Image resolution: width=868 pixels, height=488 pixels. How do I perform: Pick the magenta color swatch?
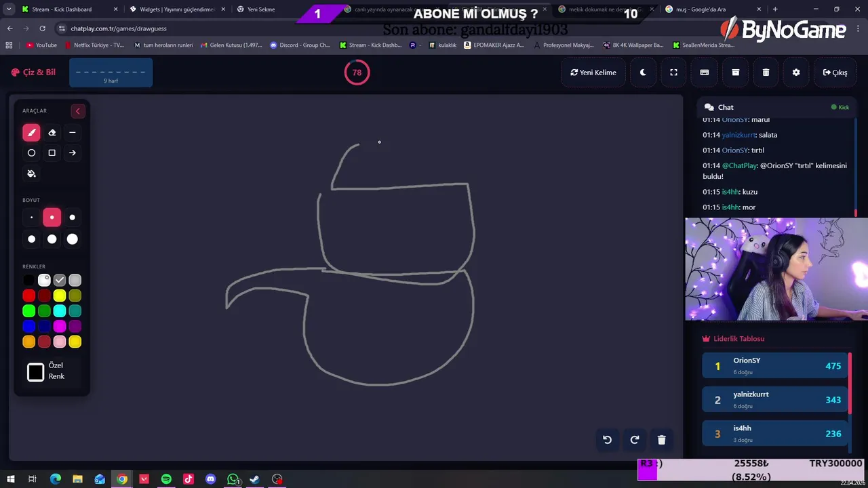[60, 327]
